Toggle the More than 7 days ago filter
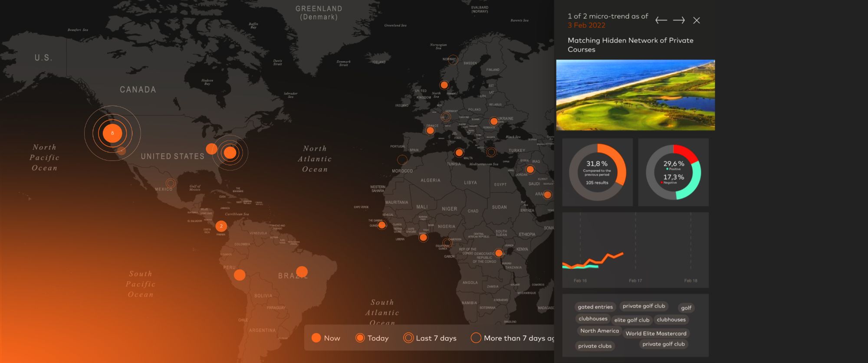The image size is (868, 363). click(x=512, y=338)
